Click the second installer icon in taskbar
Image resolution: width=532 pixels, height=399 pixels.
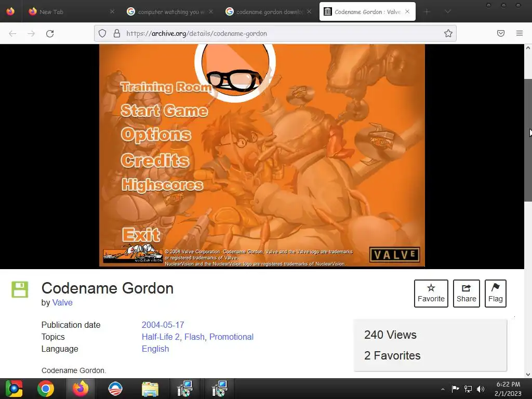pyautogui.click(x=220, y=389)
